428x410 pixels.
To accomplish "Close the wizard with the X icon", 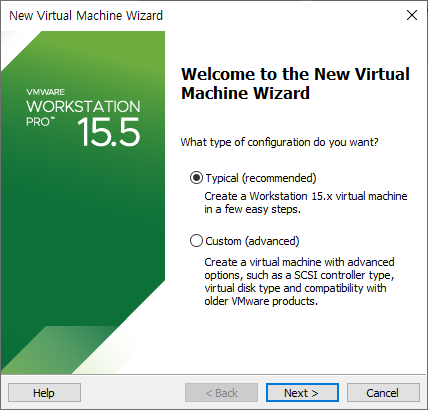I will point(412,15).
